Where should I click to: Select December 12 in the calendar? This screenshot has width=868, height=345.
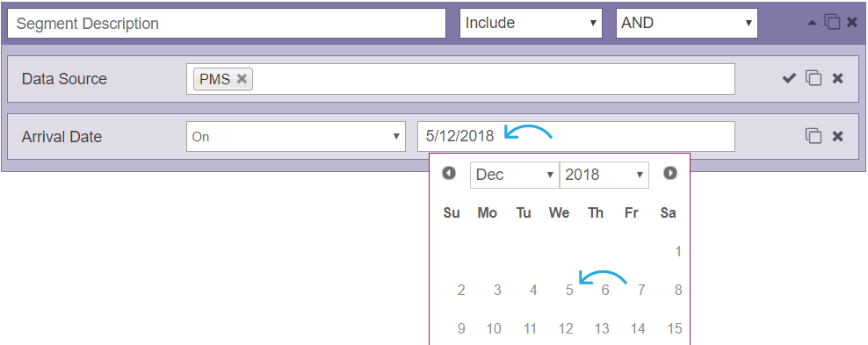(566, 329)
